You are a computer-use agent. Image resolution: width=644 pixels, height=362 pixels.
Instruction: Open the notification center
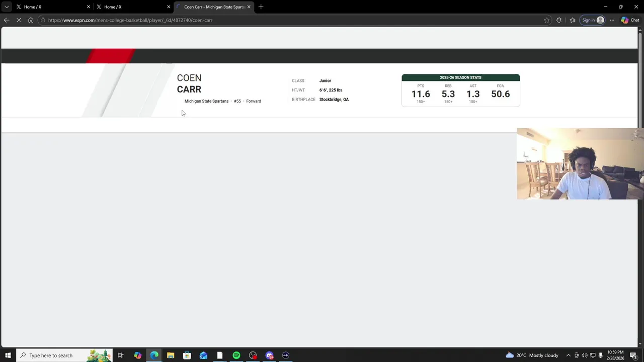(634, 355)
